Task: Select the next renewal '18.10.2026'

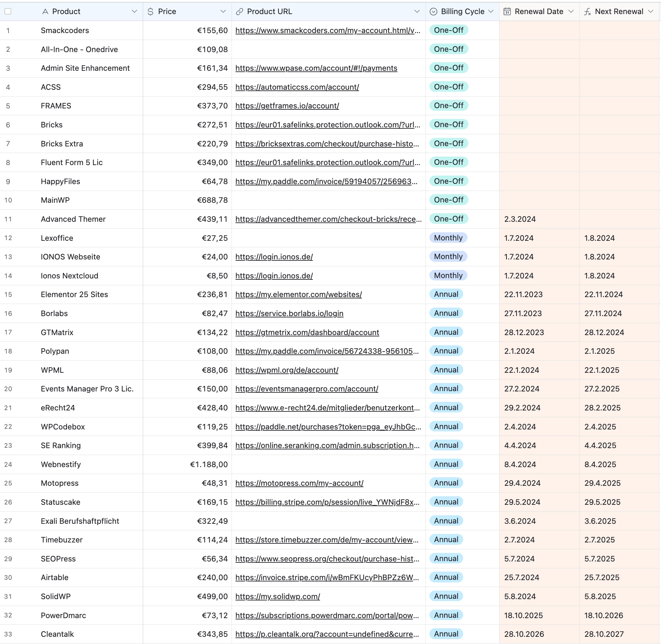Action: (620, 616)
